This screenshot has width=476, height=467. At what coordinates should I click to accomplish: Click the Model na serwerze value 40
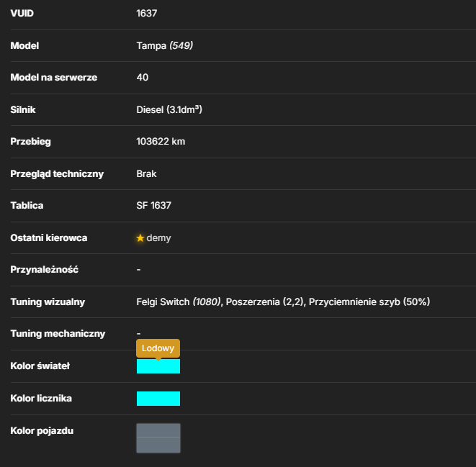pos(143,77)
